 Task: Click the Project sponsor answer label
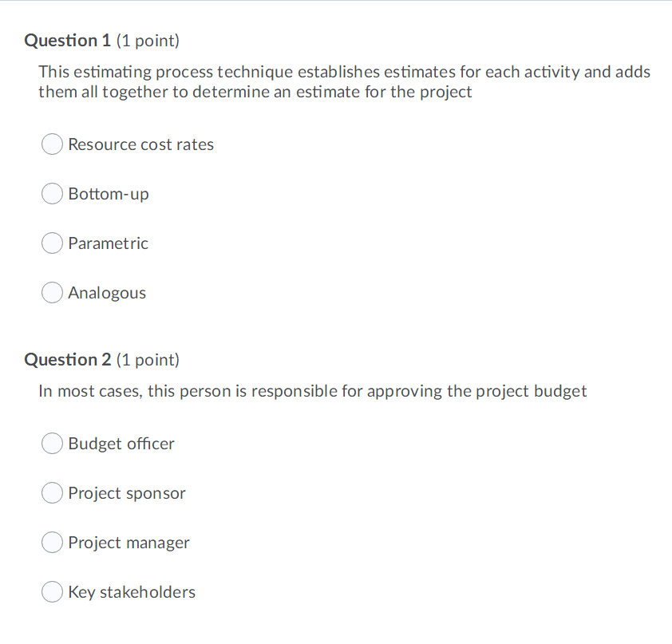point(127,493)
